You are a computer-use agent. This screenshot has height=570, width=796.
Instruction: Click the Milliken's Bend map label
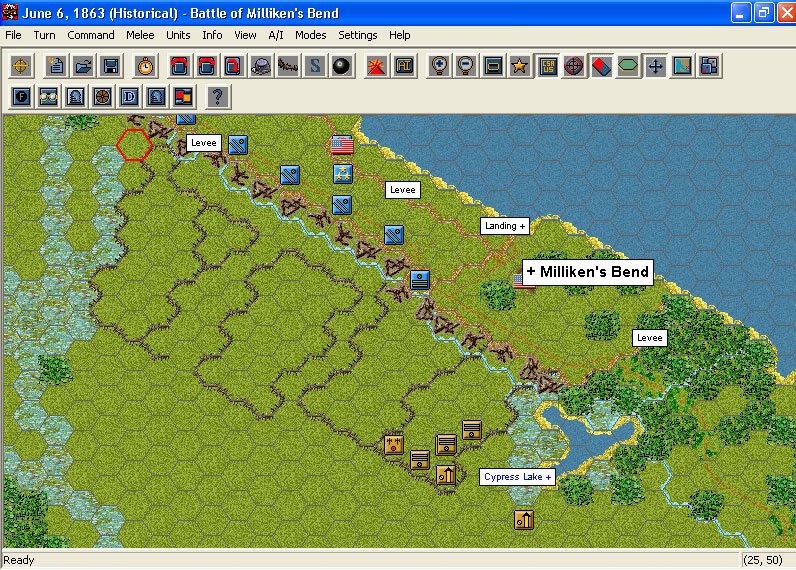588,272
